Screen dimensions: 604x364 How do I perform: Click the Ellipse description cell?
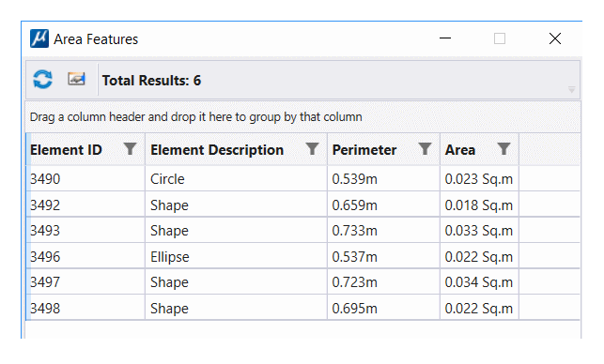point(236,256)
